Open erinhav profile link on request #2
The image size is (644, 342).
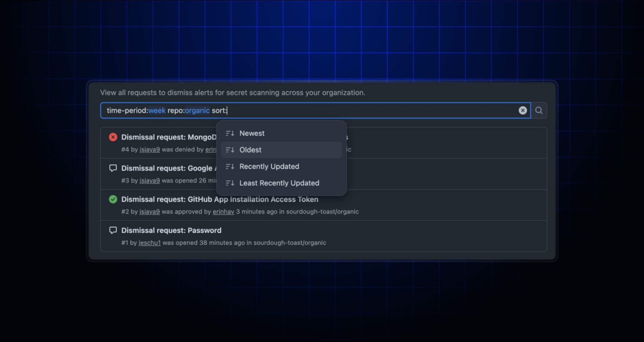point(223,212)
